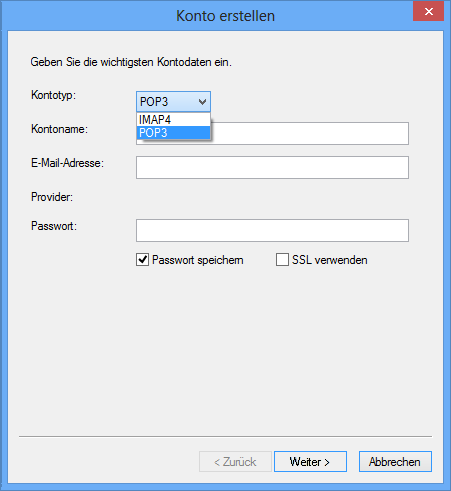Viewport: 451px width, 491px height.
Task: Click the Provider label
Action: click(x=52, y=197)
